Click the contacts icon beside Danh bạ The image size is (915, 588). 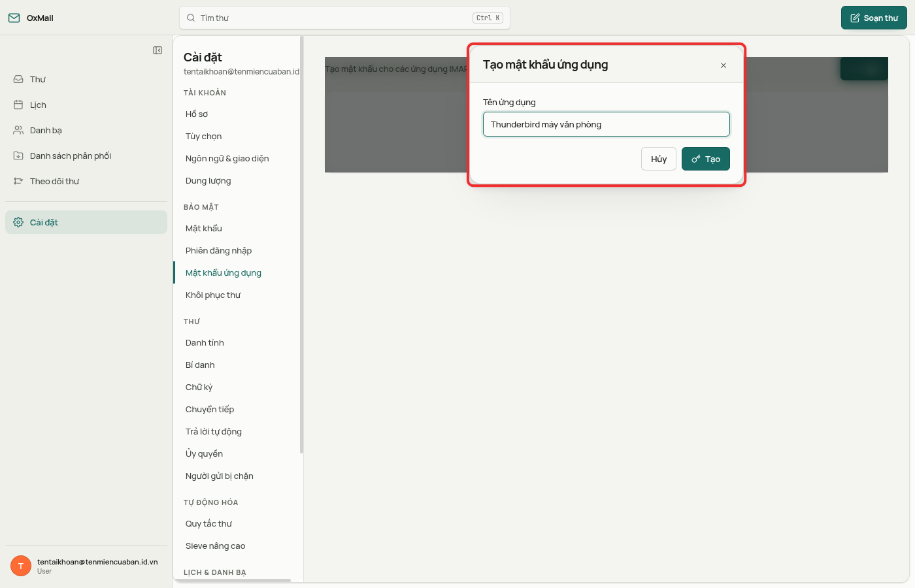[18, 130]
